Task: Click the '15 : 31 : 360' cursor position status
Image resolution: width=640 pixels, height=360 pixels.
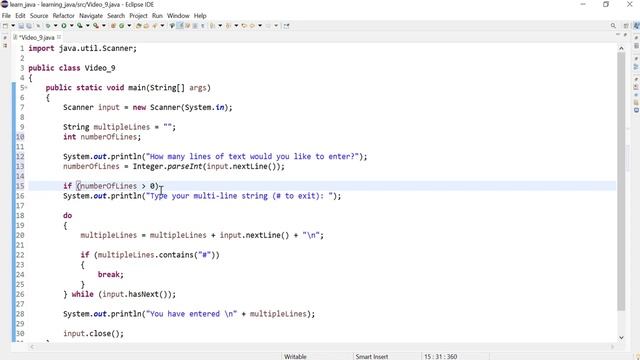Action: point(440,356)
